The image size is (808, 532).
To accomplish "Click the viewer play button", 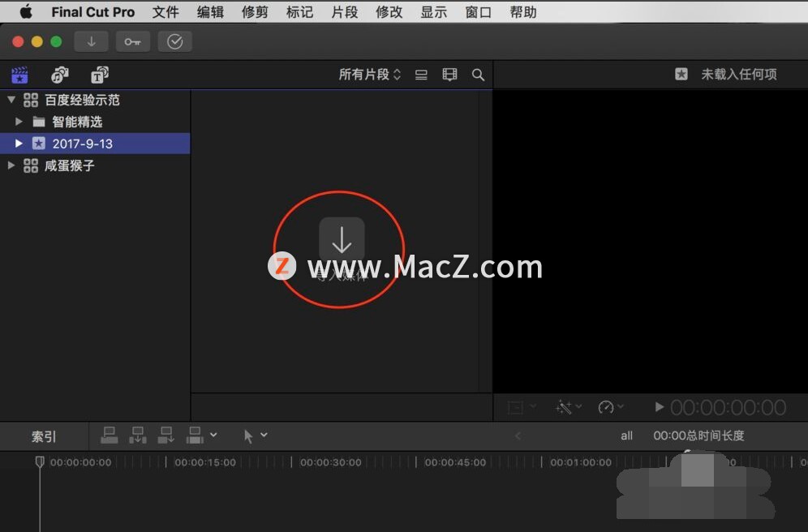I will click(659, 407).
